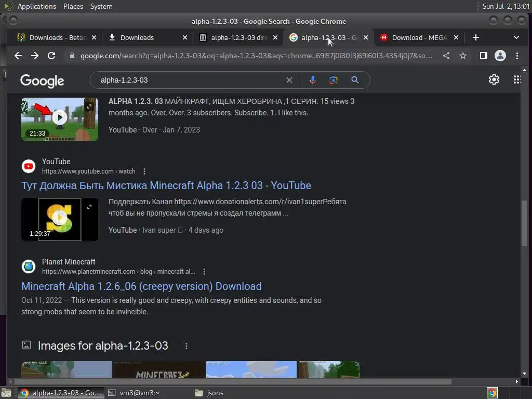Close the Downloads - Betacraft tab

[x=94, y=37]
